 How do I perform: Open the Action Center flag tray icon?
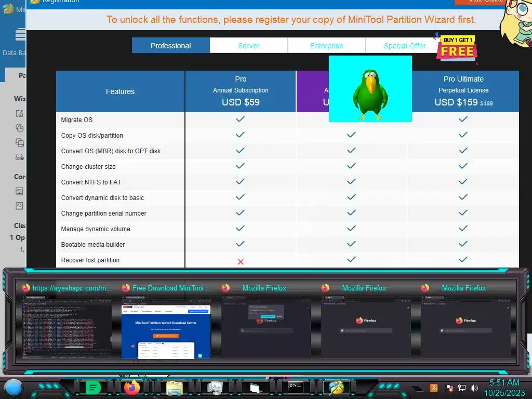coord(449,388)
